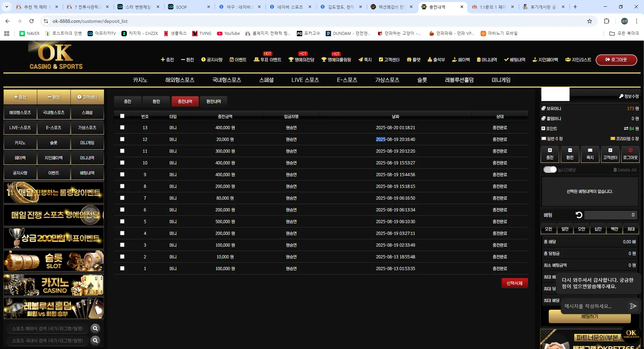Check the select-all checkbox in table header
Screen dimensions: 644x349
click(122, 116)
